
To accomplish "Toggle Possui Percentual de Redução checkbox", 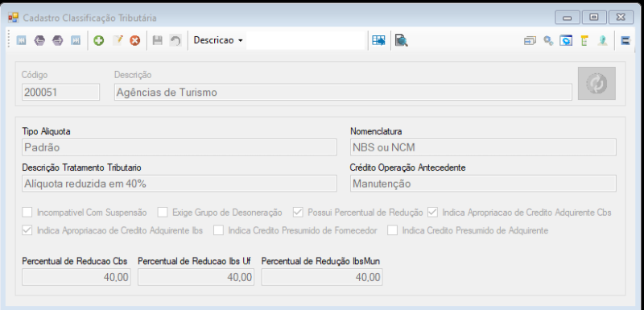I will 298,213.
